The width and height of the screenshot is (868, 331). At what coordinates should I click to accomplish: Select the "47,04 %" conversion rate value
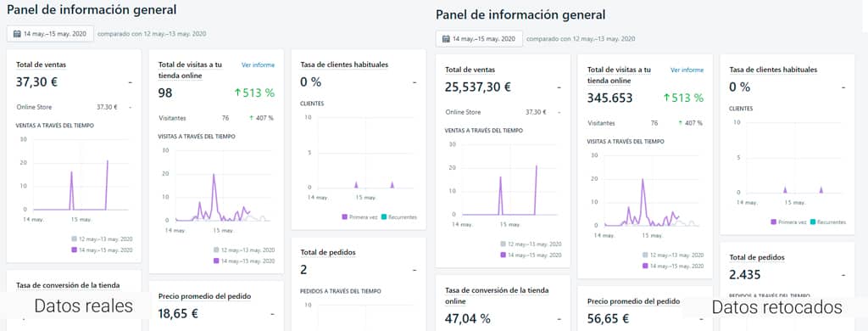(x=468, y=319)
